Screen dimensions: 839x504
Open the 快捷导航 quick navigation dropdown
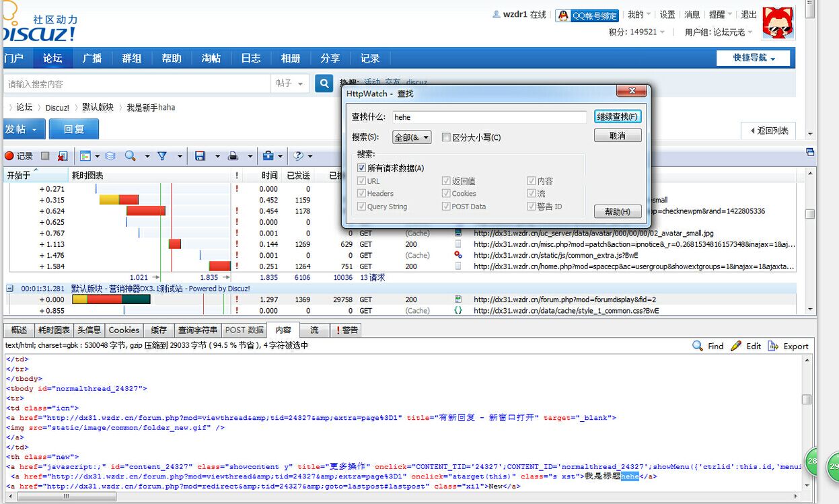pos(753,59)
